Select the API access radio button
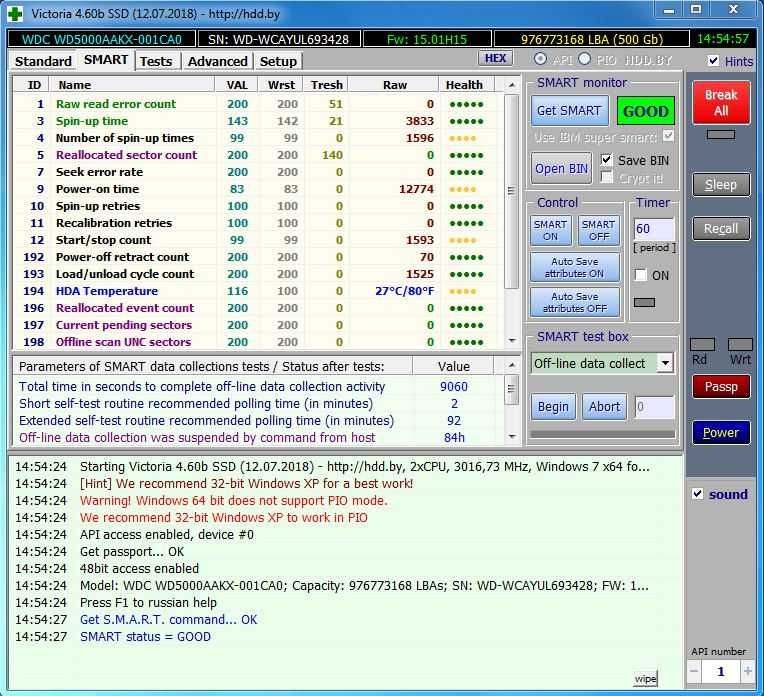764x696 pixels. click(540, 59)
